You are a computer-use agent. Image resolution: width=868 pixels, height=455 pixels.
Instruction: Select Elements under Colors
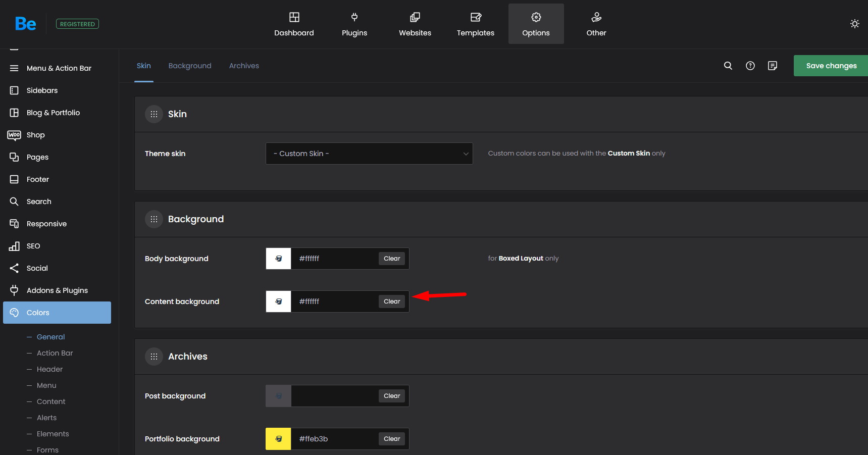tap(53, 434)
